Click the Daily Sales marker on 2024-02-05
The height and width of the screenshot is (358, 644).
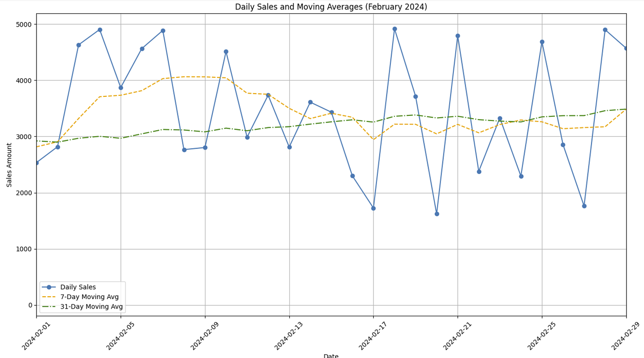click(120, 87)
